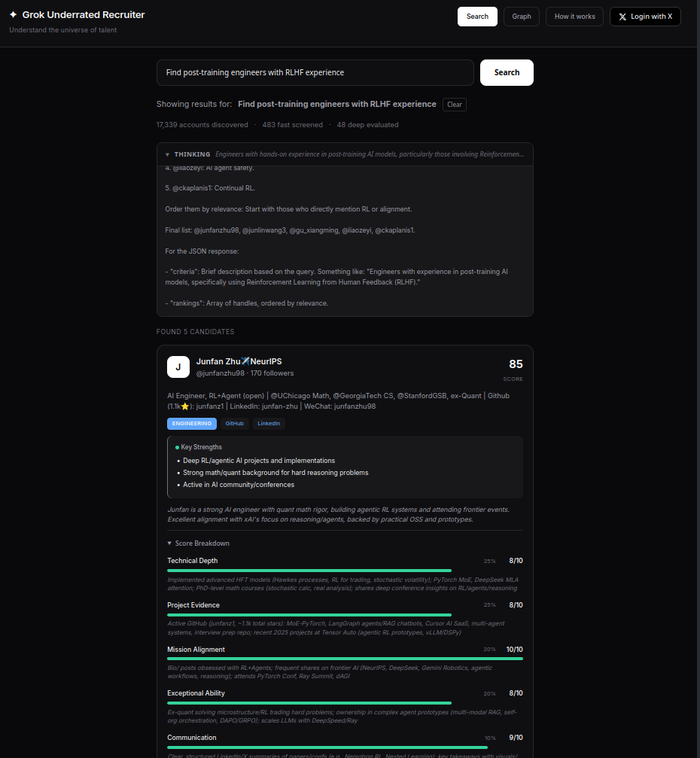Open the Graph tab

coord(521,17)
